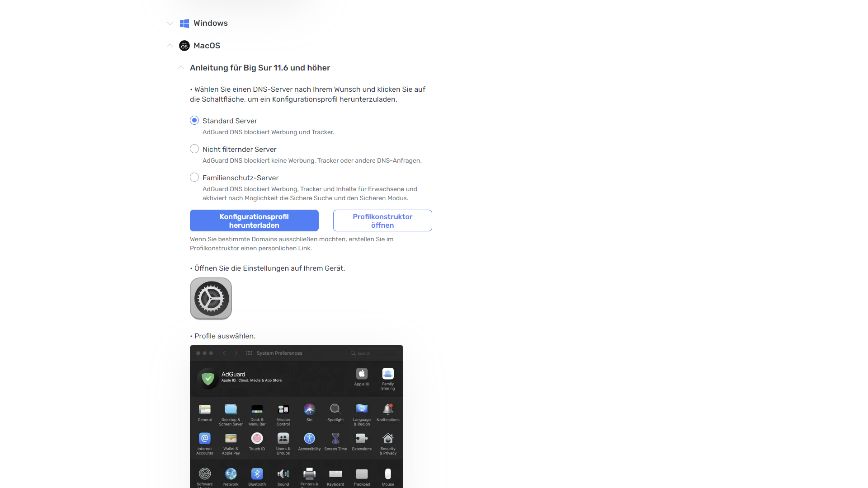868x488 pixels.
Task: Click the System Preferences gear icon
Action: click(x=211, y=299)
